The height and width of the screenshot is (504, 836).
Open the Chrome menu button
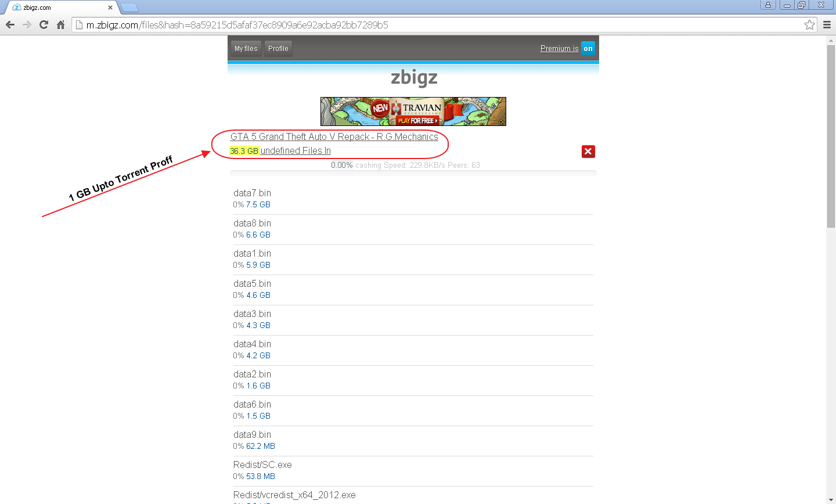(827, 25)
